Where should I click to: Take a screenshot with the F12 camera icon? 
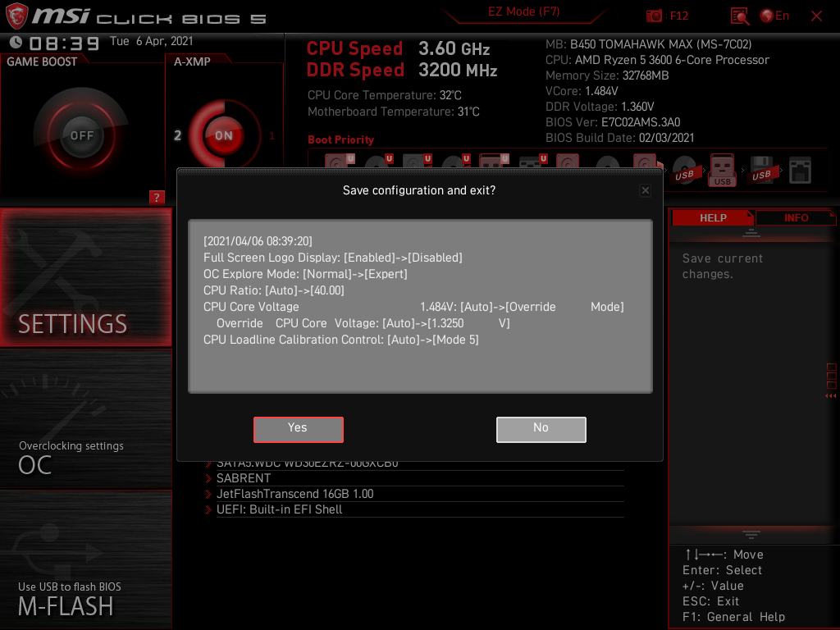click(654, 16)
